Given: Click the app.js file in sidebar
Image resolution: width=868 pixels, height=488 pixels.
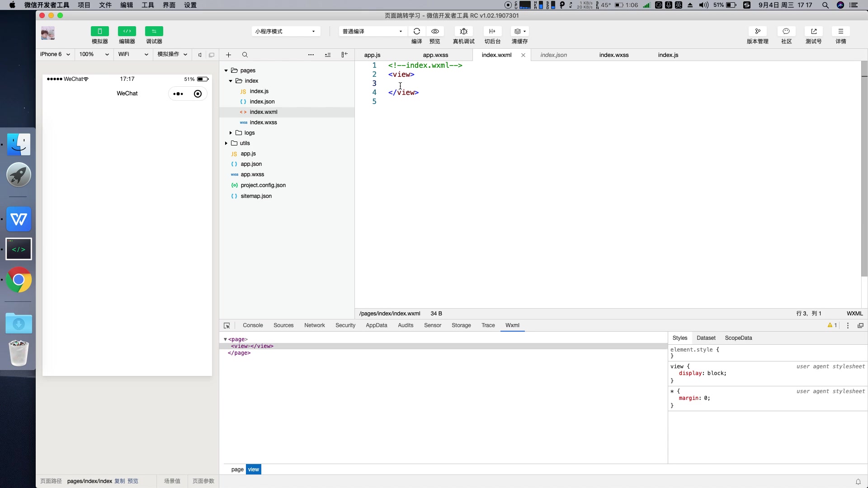Looking at the screenshot, I should click(248, 153).
